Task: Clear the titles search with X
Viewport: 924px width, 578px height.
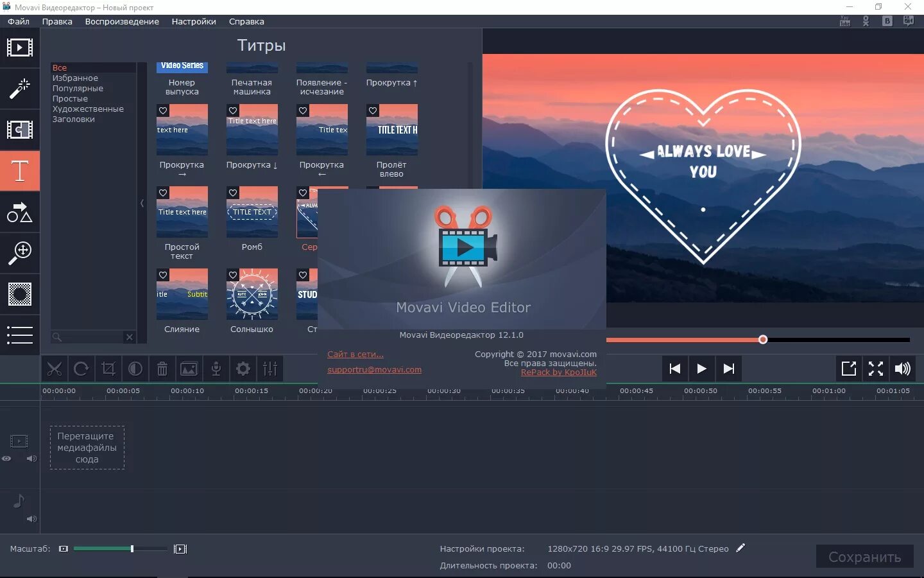Action: (130, 337)
